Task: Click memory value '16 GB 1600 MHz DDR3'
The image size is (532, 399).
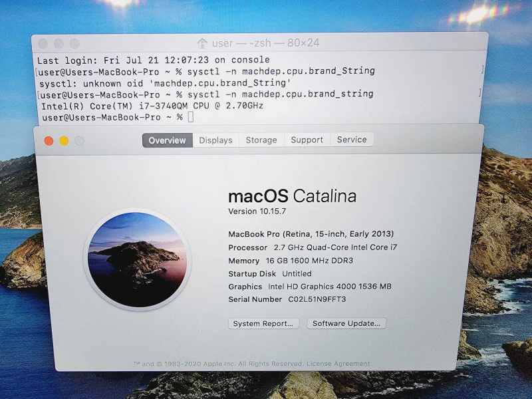Action: tap(309, 261)
